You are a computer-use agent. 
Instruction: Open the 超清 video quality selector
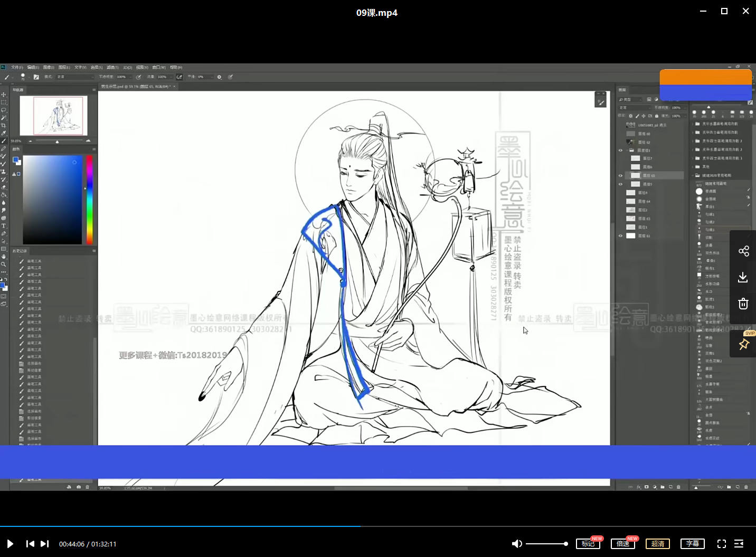tap(657, 544)
